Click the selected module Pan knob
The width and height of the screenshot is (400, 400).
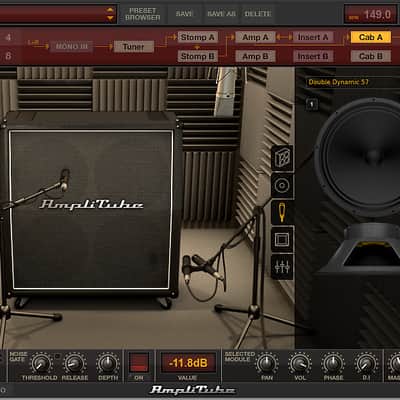[267, 364]
